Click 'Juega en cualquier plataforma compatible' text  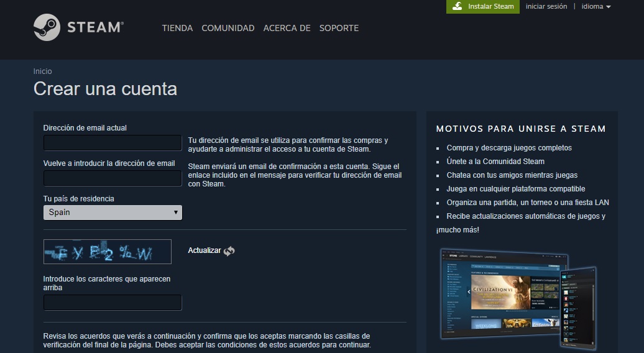[515, 189]
